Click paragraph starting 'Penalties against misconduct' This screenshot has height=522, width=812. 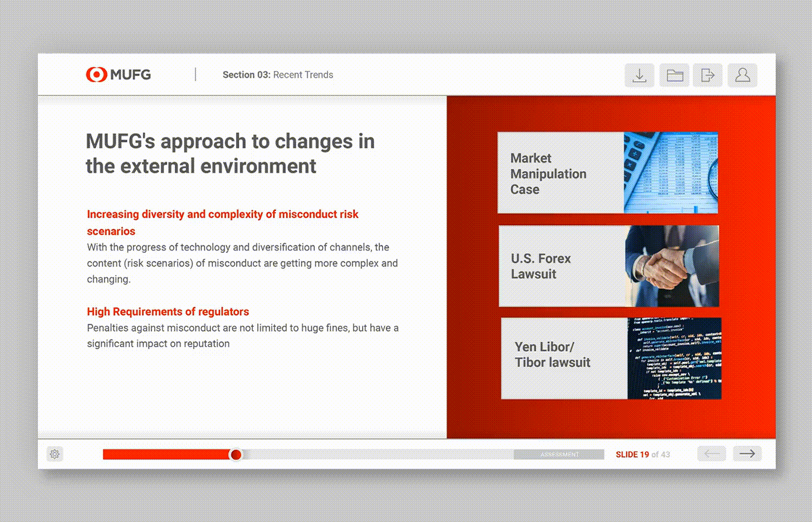click(x=243, y=336)
